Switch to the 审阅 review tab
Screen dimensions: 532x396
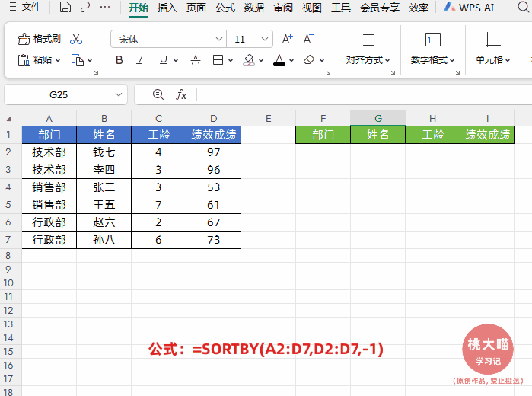pos(283,7)
